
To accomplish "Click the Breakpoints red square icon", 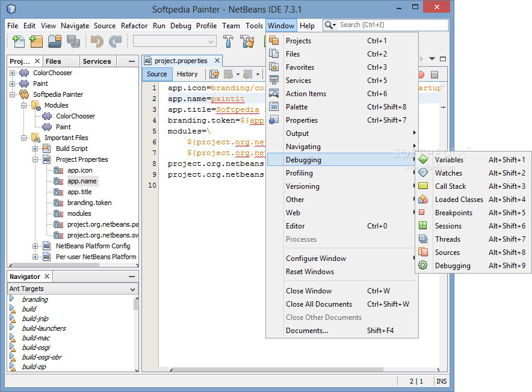I will point(422,212).
